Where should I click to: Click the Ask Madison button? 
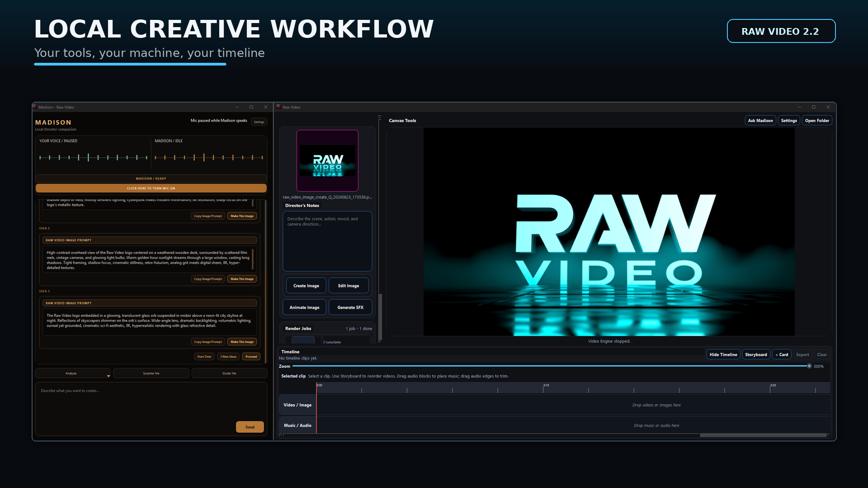click(760, 121)
